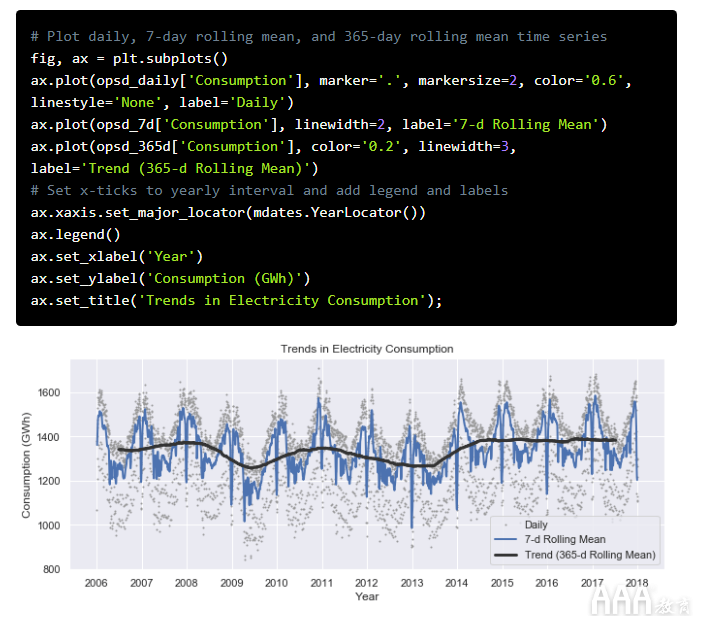The height and width of the screenshot is (621, 701).
Task: Click the x-axis tick label 2012
Action: pos(367,583)
